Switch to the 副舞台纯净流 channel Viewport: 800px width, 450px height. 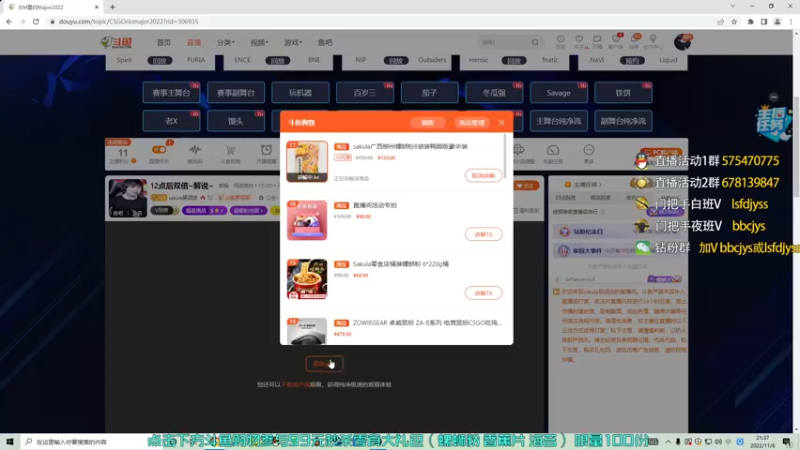coord(623,121)
